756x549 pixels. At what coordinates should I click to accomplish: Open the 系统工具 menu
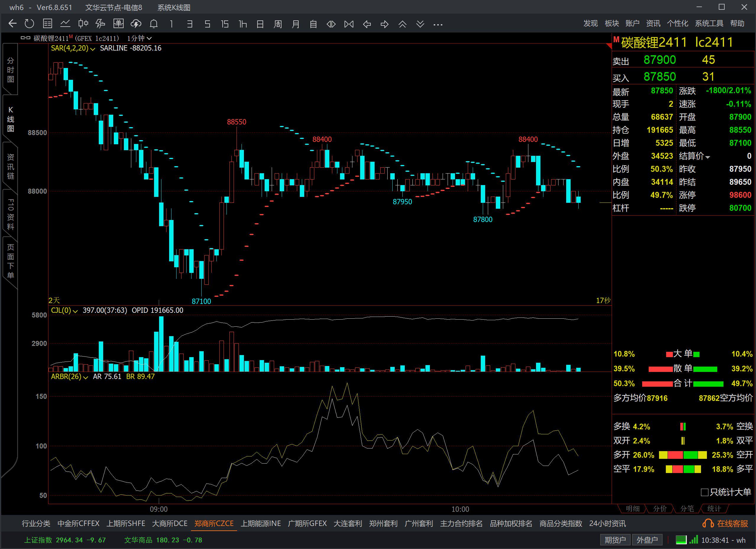click(x=709, y=23)
